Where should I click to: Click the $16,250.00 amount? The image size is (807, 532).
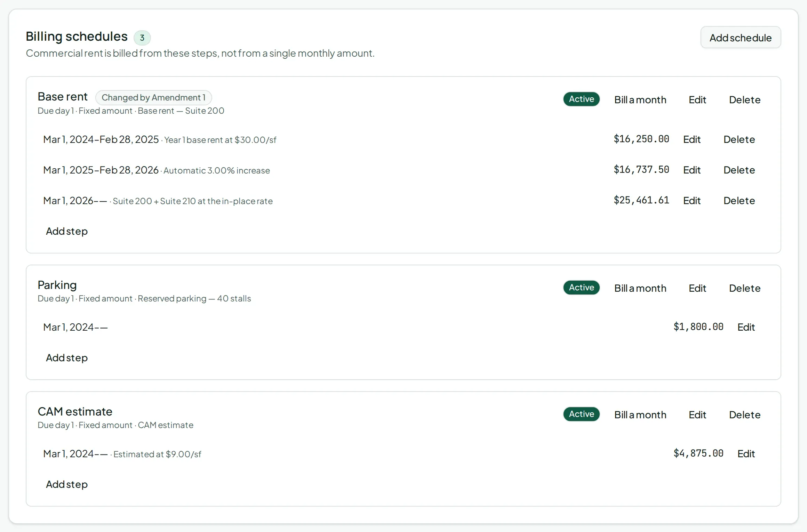pos(641,139)
